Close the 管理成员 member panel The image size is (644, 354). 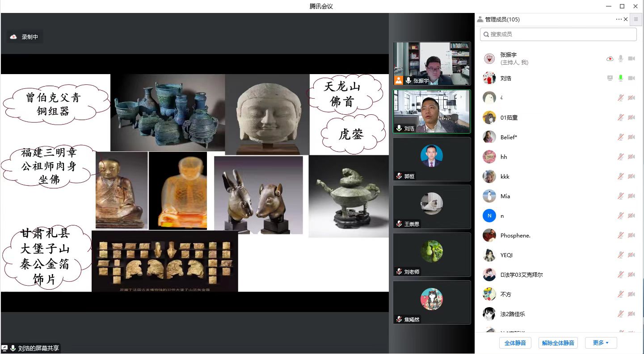[x=626, y=19]
